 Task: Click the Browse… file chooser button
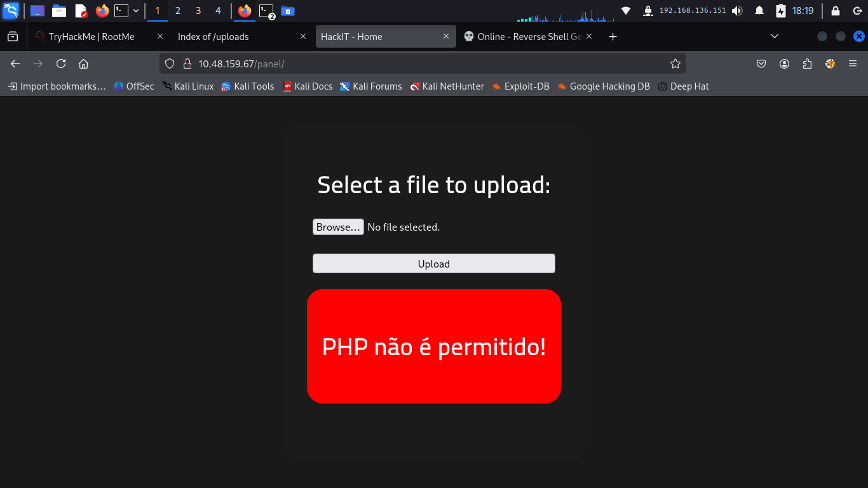tap(338, 227)
